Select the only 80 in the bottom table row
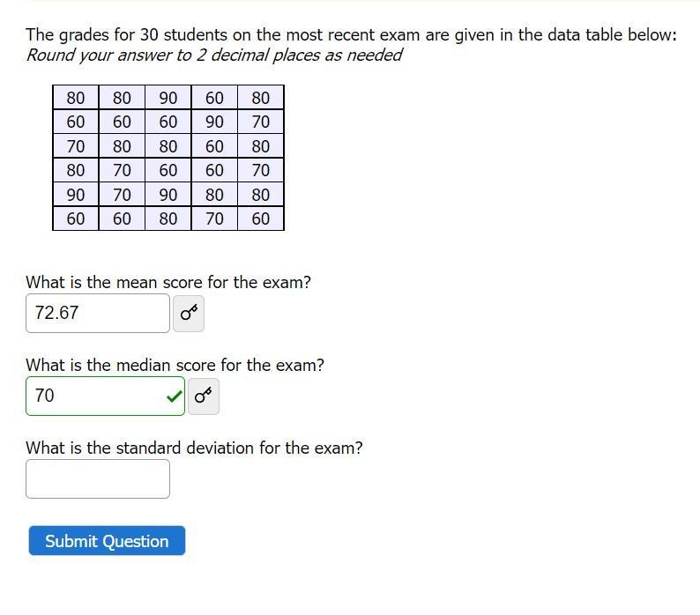 (x=168, y=219)
